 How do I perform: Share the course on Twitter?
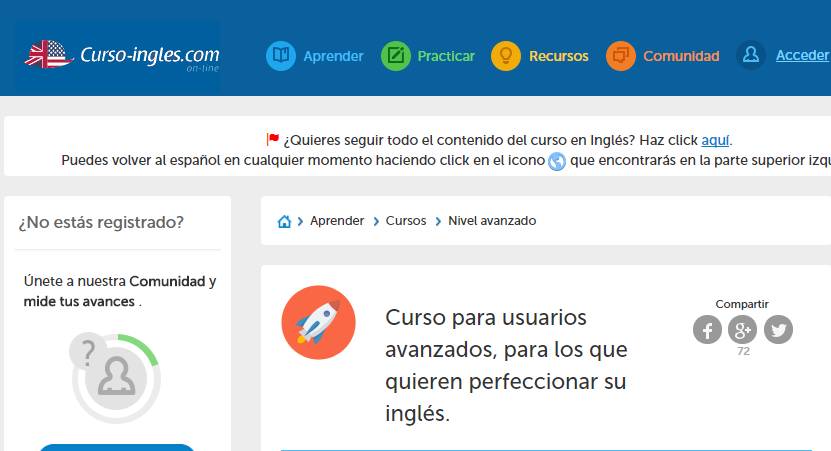tap(778, 329)
